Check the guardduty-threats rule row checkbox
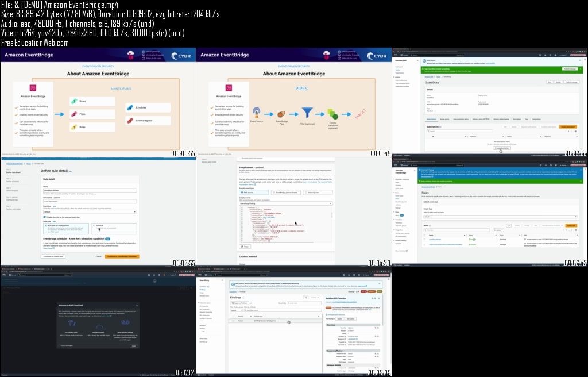This screenshot has width=588, height=377. point(424,240)
